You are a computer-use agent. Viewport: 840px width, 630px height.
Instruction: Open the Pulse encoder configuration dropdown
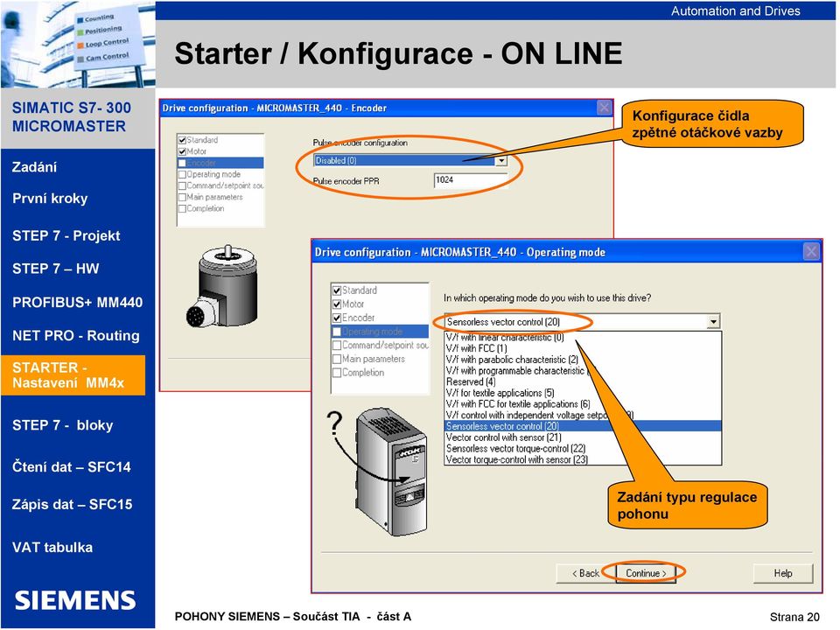(x=500, y=160)
